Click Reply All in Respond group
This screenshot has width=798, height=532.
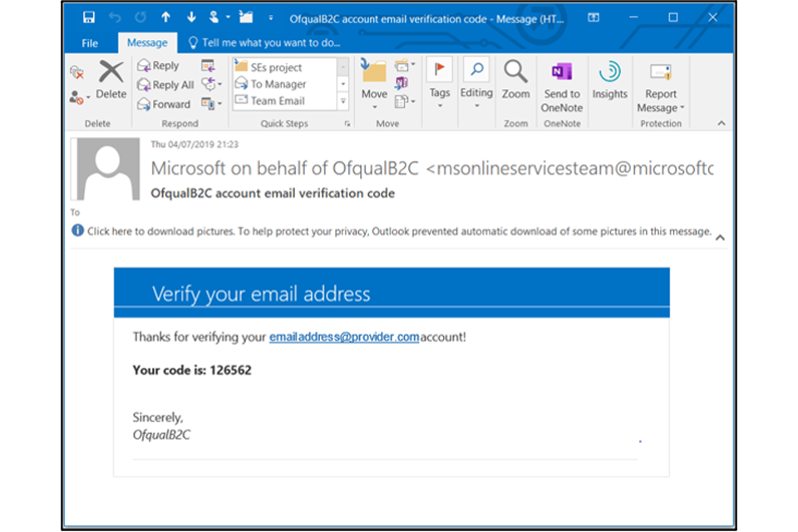click(165, 85)
